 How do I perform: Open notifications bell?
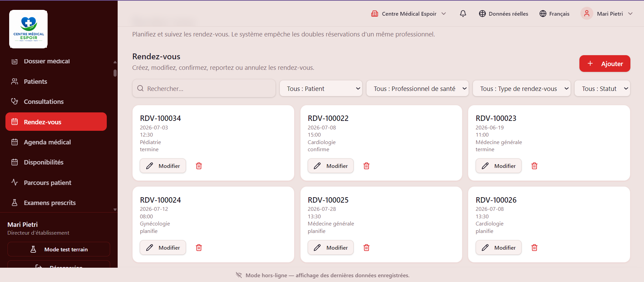463,14
